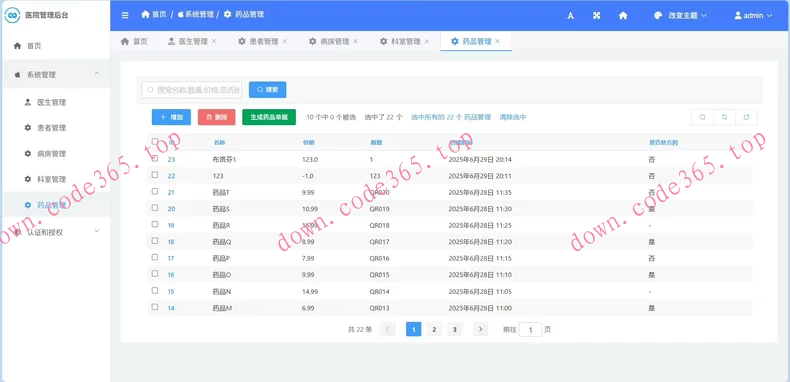Click the blue 搜索 button
Screen dimensions: 790x382
pyautogui.click(x=268, y=90)
